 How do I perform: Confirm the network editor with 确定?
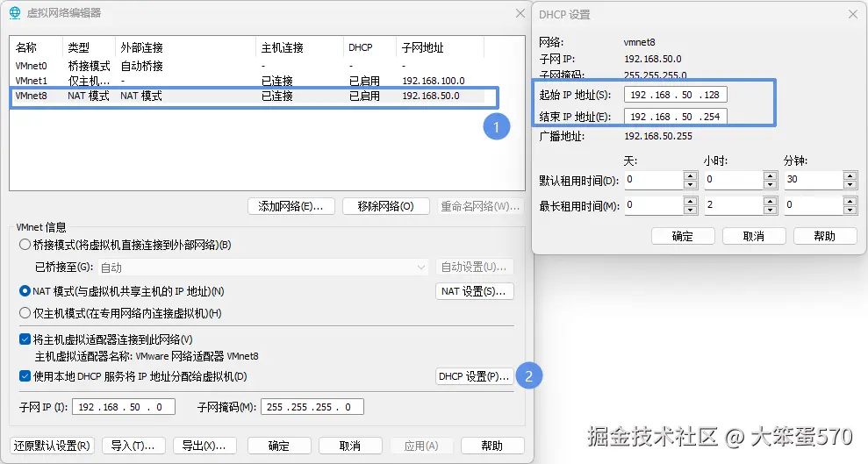[279, 446]
